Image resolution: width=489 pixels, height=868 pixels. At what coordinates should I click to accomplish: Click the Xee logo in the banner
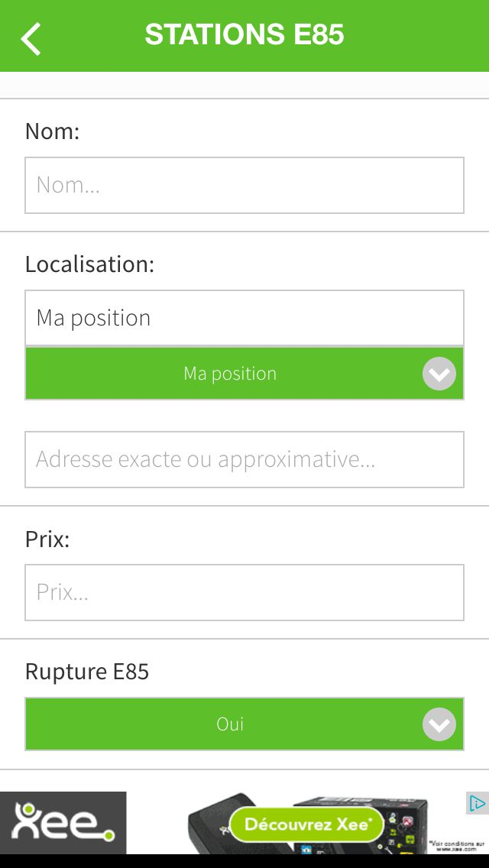pyautogui.click(x=63, y=822)
